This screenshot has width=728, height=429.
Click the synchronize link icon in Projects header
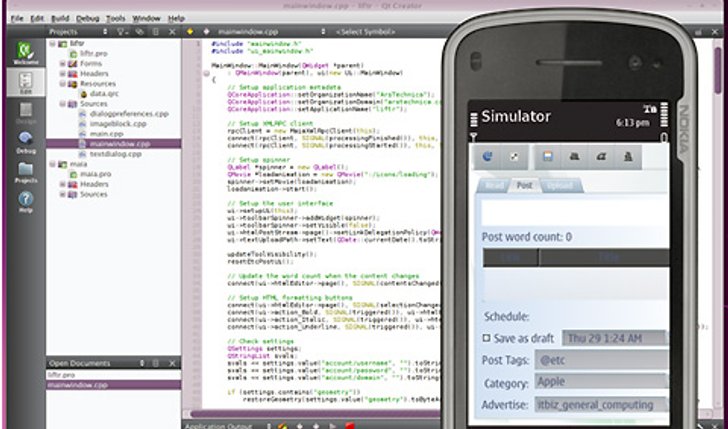[139, 32]
